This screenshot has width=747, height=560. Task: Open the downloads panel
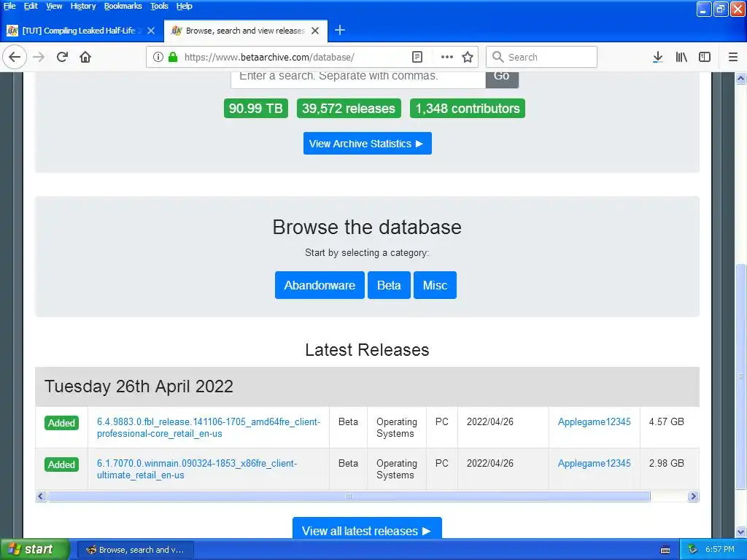[658, 57]
